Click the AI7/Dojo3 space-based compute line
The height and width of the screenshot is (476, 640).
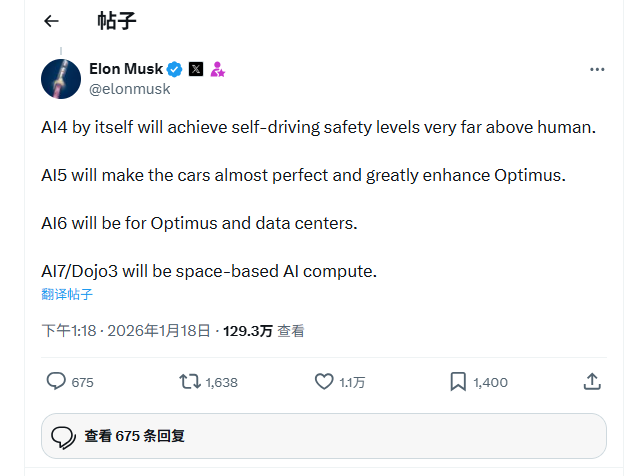click(209, 271)
